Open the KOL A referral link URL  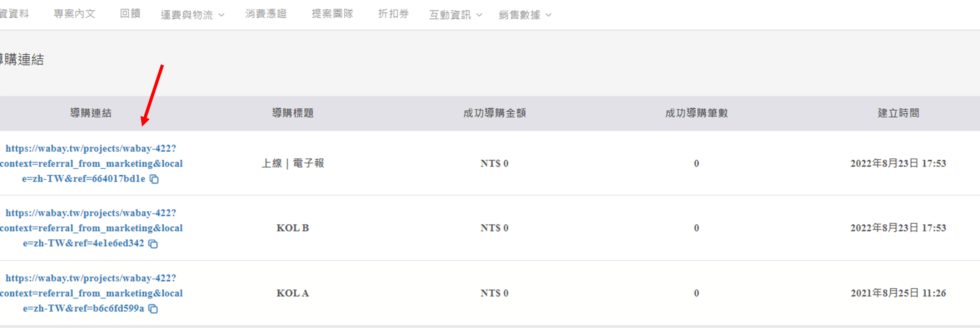coord(91,293)
